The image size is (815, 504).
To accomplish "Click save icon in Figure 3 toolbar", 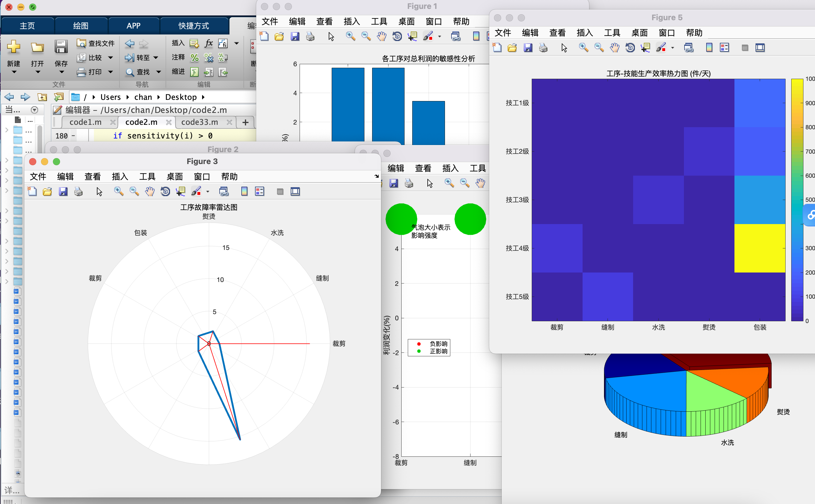I will tap(63, 191).
